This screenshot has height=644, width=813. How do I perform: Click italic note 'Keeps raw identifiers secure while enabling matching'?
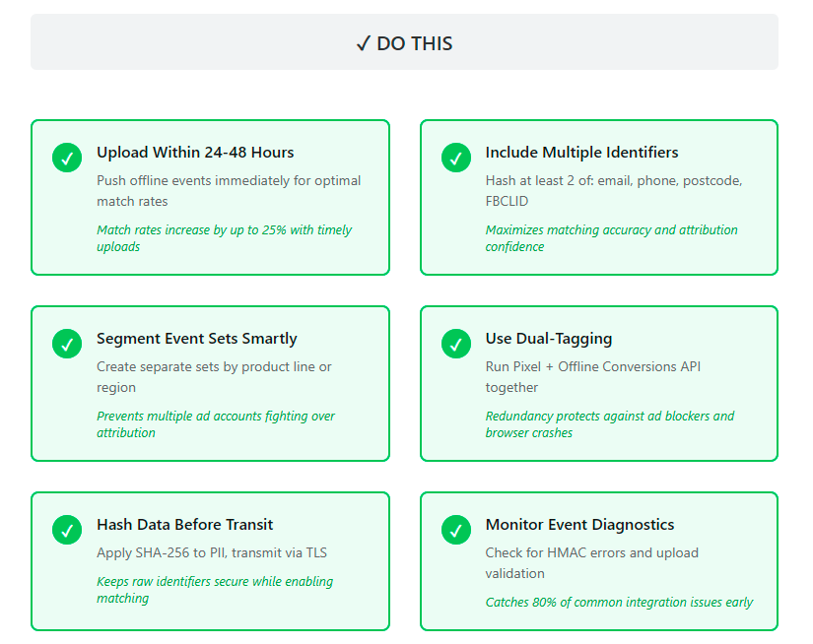[x=215, y=589]
